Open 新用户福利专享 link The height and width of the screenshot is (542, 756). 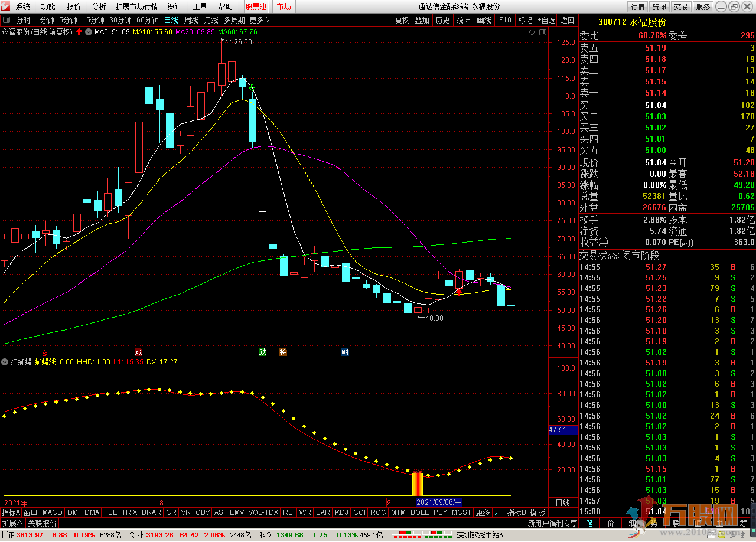tap(552, 523)
